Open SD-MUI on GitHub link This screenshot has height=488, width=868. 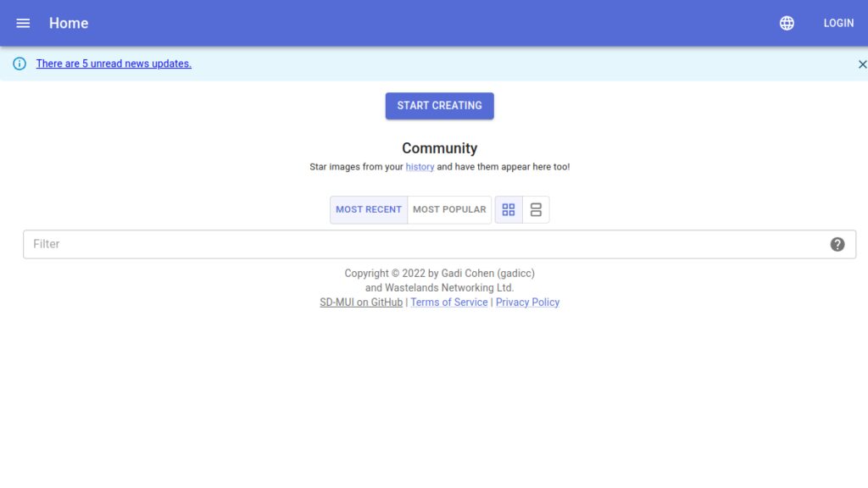click(x=361, y=302)
